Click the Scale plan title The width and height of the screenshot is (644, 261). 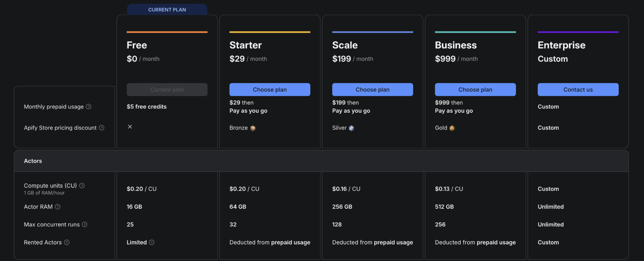(345, 45)
